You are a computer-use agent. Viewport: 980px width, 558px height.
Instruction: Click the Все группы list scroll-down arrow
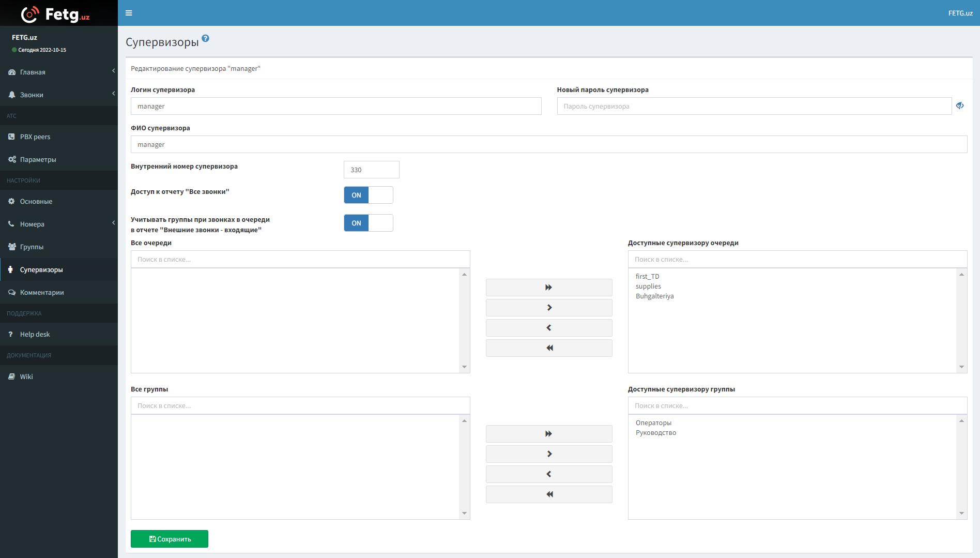[465, 514]
